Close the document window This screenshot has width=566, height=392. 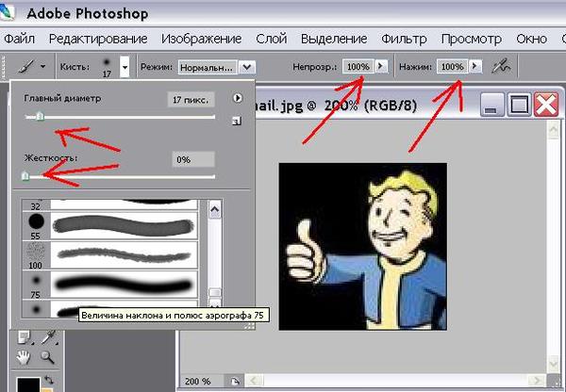[546, 105]
